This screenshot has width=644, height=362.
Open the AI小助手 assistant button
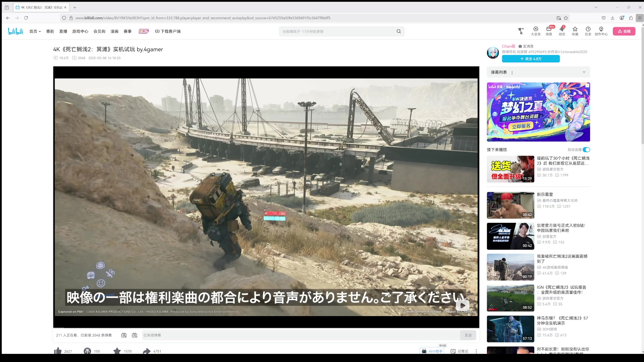click(x=432, y=351)
